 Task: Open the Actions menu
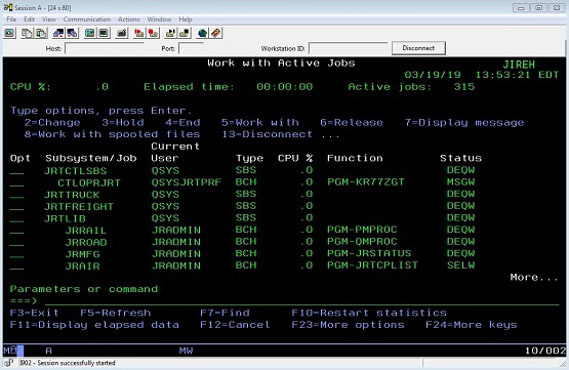[x=129, y=19]
